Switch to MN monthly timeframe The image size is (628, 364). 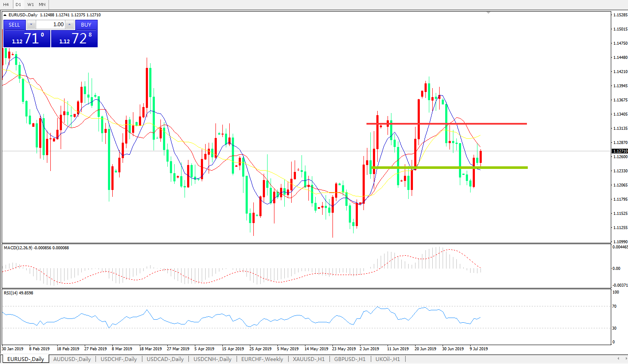[42, 4]
